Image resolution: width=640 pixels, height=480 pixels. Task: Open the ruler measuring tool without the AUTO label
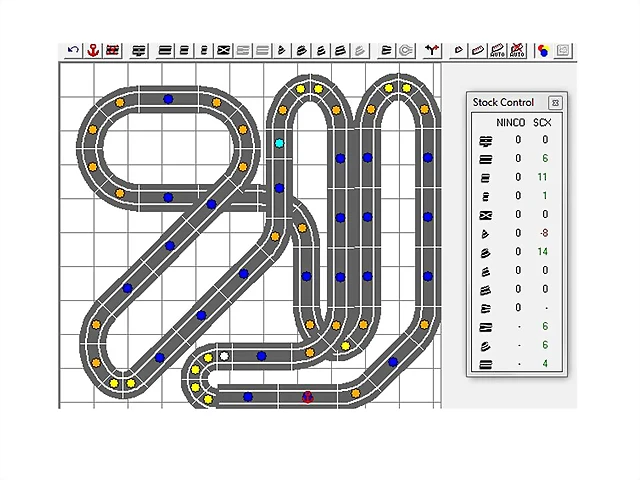(x=478, y=51)
